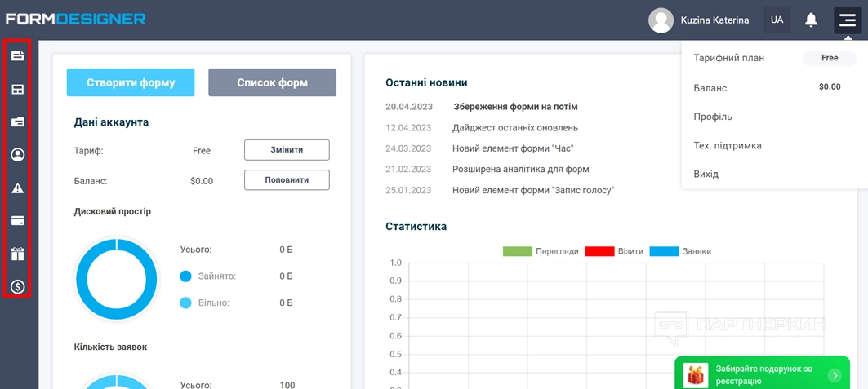Click the credit card icon in sidebar

(x=17, y=221)
